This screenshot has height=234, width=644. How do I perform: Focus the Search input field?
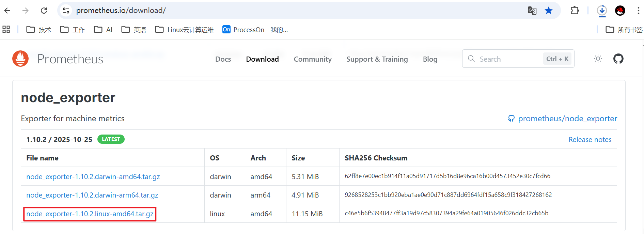pos(518,59)
